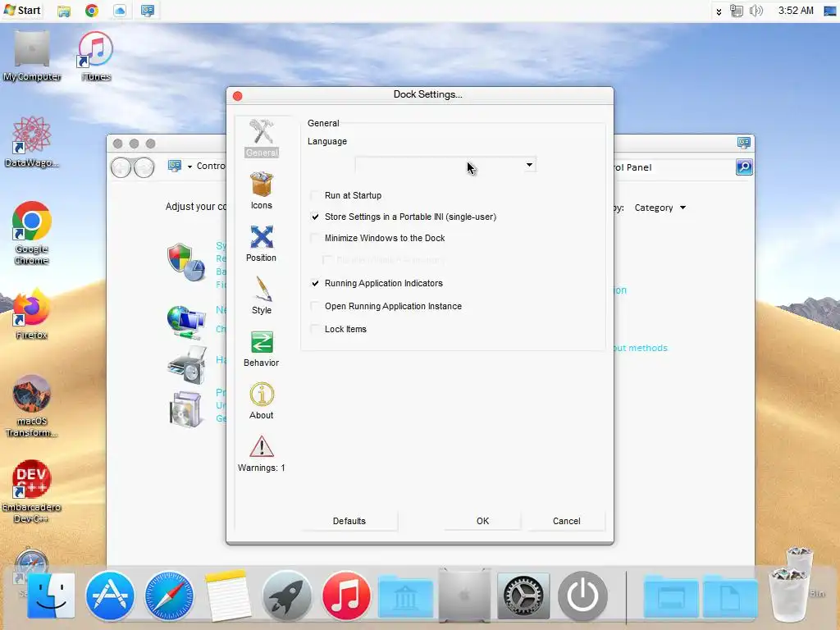The width and height of the screenshot is (840, 630).
Task: Open network icon in the system tray
Action: tap(737, 11)
